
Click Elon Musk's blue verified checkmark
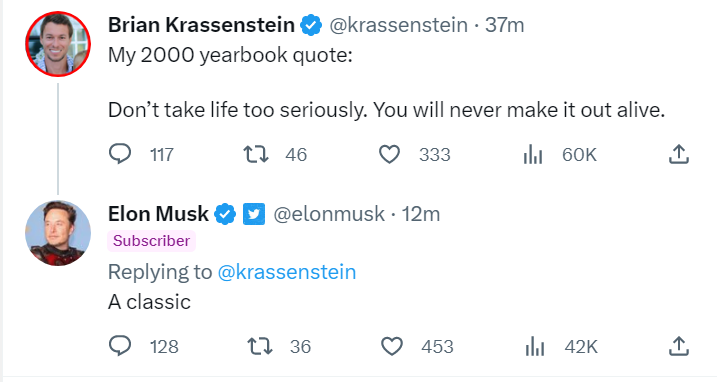click(x=225, y=214)
